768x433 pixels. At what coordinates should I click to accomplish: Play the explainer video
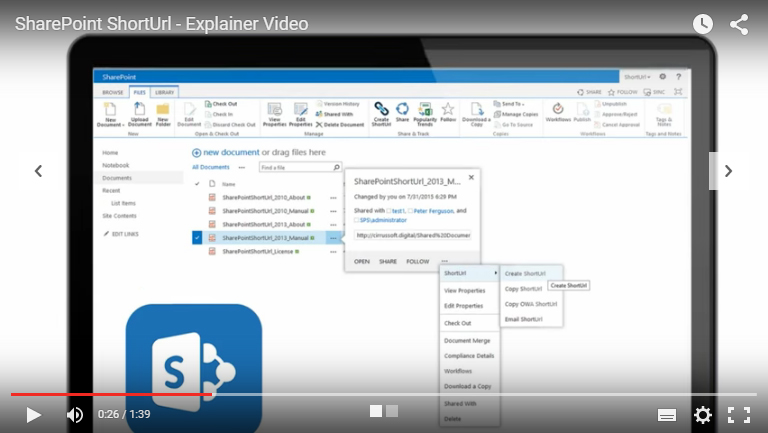click(33, 415)
